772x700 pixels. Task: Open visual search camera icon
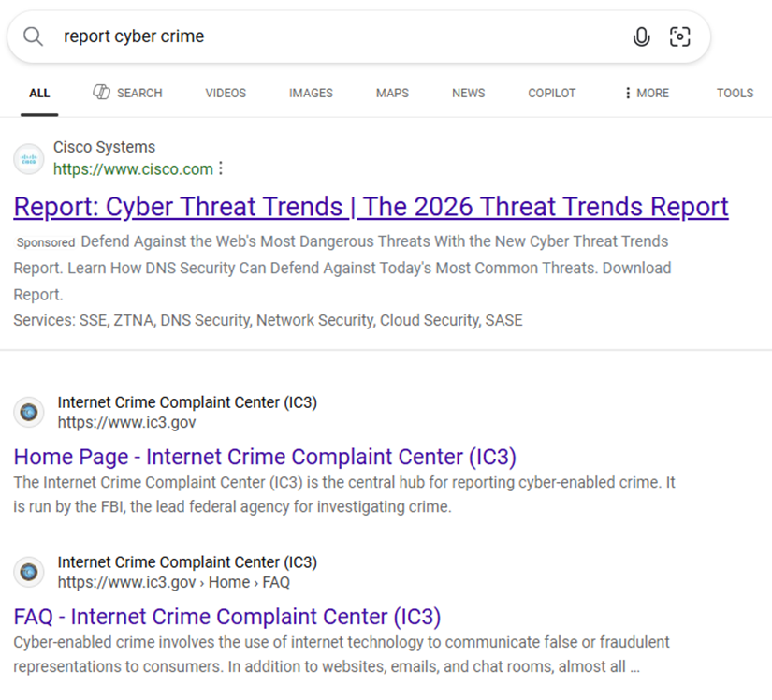tap(680, 36)
